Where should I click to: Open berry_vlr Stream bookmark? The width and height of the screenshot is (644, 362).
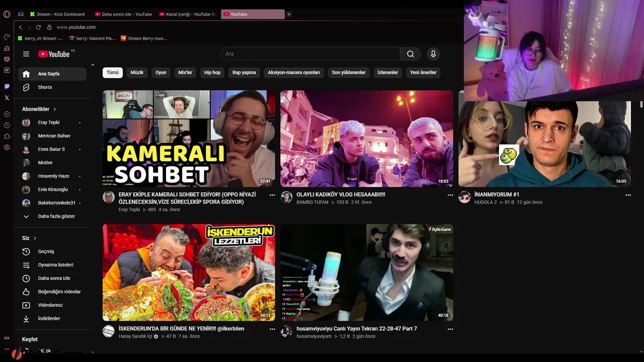click(40, 38)
